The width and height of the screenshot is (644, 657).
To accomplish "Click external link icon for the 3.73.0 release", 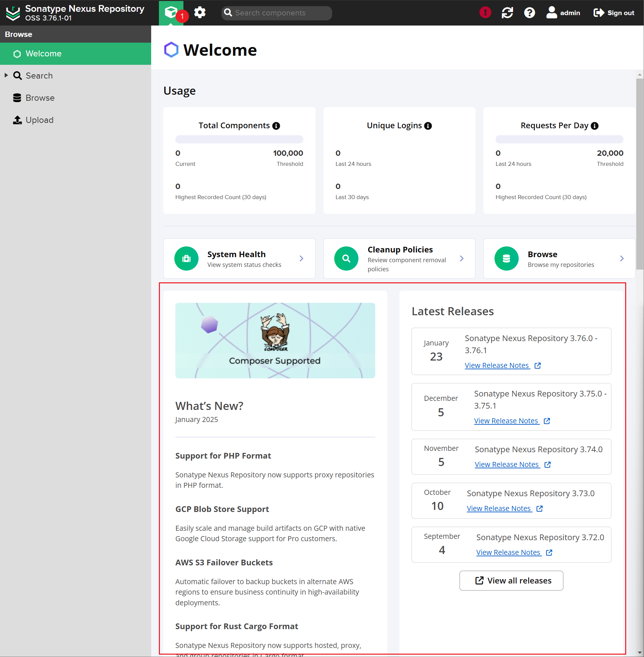I will click(x=540, y=509).
